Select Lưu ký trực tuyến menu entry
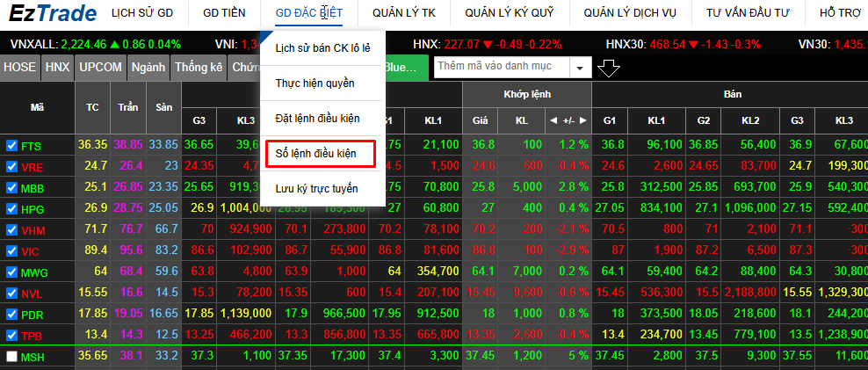This screenshot has width=868, height=370. click(322, 189)
